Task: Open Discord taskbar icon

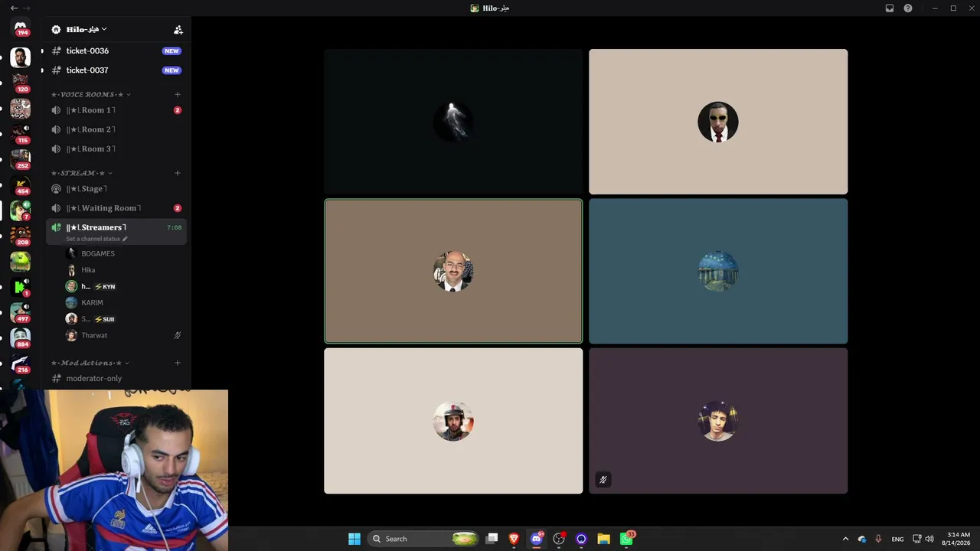Action: pyautogui.click(x=537, y=539)
